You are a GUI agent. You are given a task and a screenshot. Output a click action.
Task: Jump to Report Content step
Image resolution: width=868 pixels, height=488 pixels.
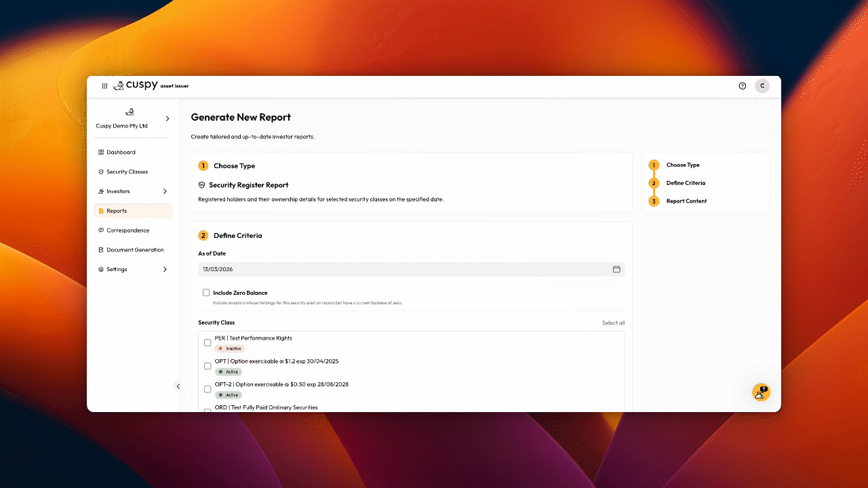click(x=686, y=201)
